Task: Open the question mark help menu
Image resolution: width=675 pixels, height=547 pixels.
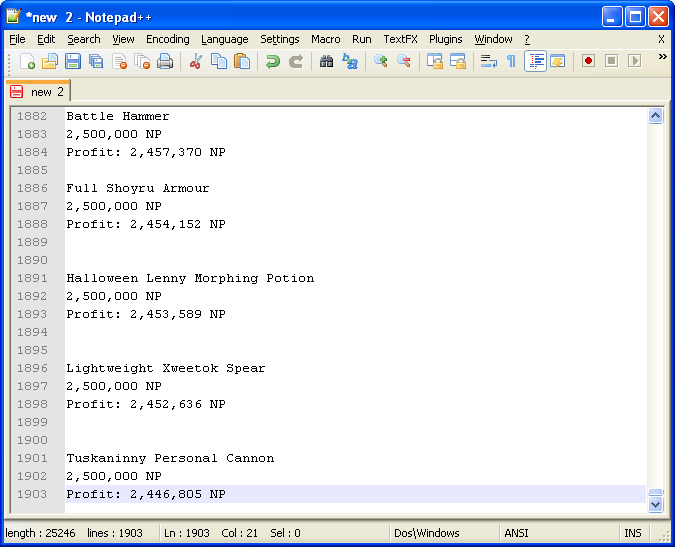Action: (x=527, y=39)
